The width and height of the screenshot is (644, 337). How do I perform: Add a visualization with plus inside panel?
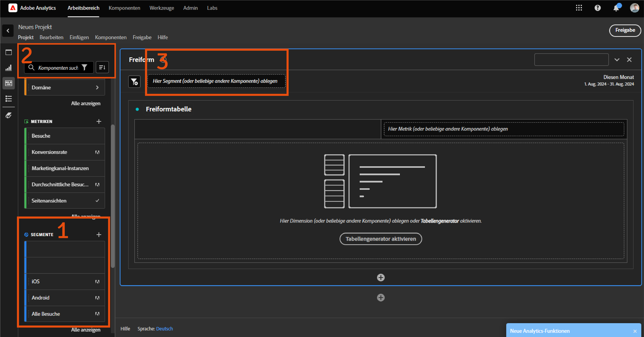pos(381,277)
